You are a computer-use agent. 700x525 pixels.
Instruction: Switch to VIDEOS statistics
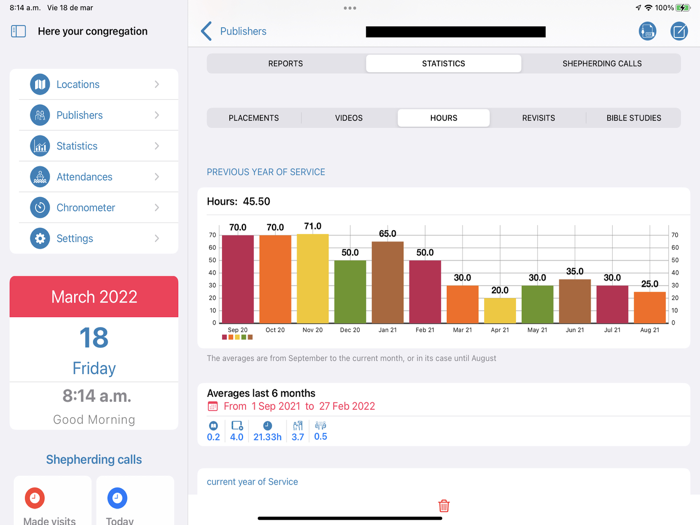tap(349, 118)
